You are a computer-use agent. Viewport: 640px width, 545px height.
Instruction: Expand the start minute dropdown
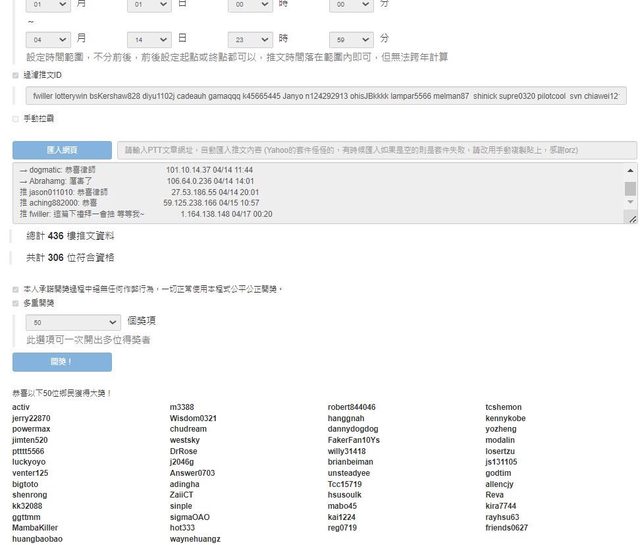click(351, 5)
